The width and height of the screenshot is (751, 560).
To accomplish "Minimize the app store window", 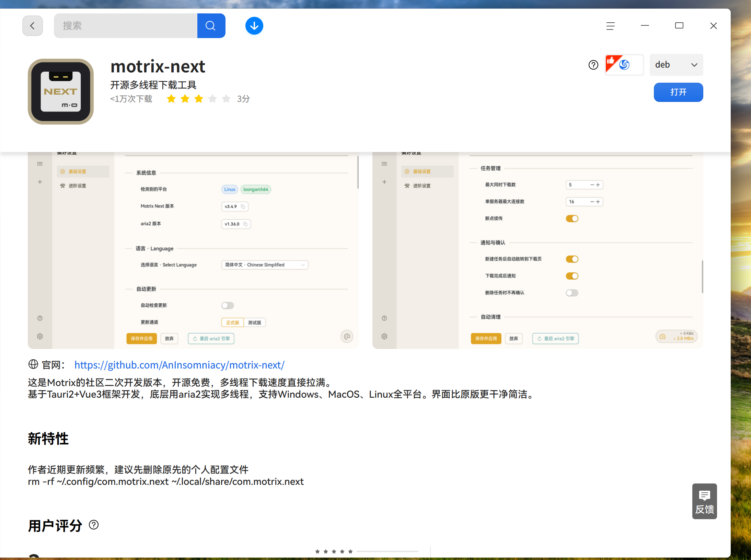I will click(645, 26).
